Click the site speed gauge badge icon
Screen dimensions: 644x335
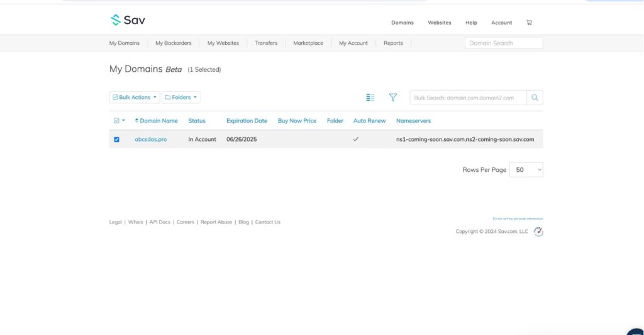point(538,232)
